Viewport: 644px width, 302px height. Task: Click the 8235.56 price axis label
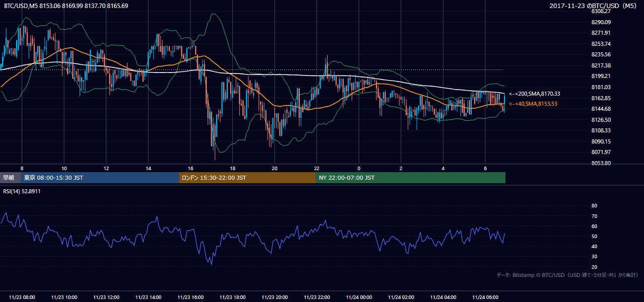601,54
